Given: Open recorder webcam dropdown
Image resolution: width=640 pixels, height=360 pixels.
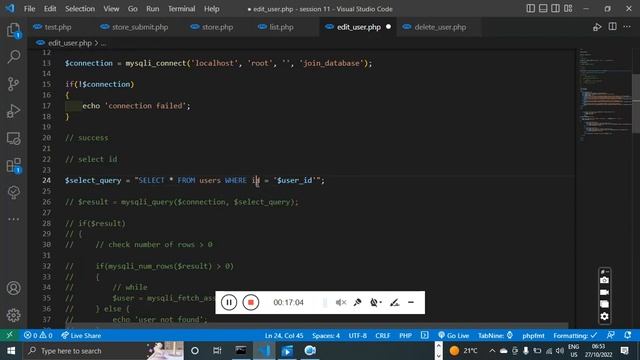Looking at the screenshot, I should click(376, 302).
